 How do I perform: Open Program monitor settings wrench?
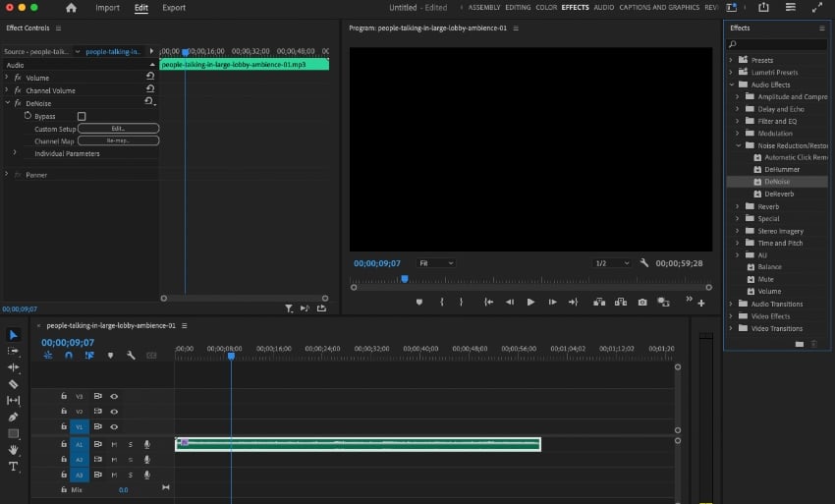point(643,262)
